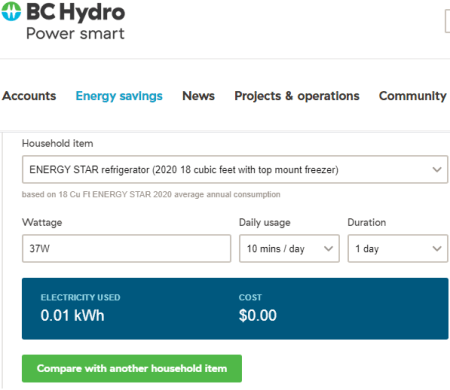This screenshot has height=390, width=450.
Task: Click the partially visible box at top right
Action: pos(447,21)
